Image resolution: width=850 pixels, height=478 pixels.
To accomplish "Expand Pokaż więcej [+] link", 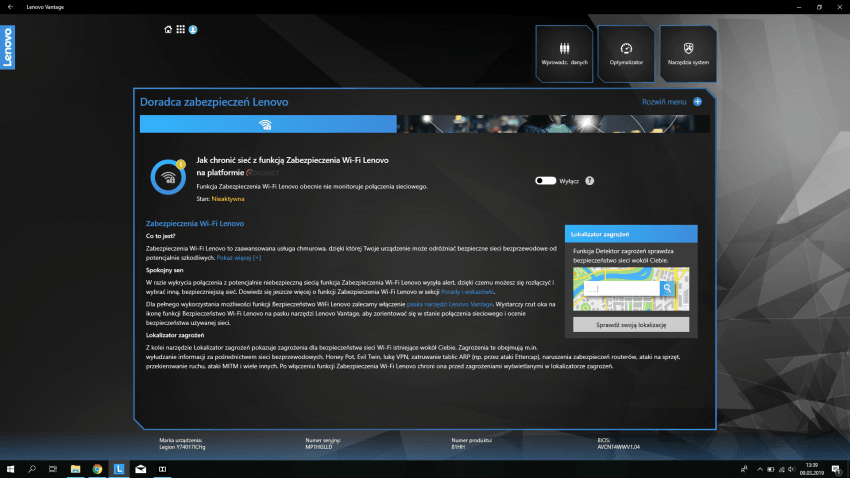I will coord(239,258).
